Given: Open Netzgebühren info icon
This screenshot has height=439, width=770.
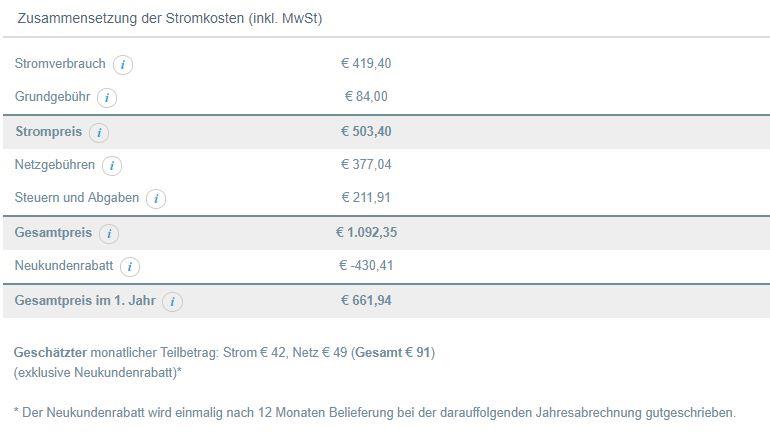Looking at the screenshot, I should pyautogui.click(x=112, y=165).
